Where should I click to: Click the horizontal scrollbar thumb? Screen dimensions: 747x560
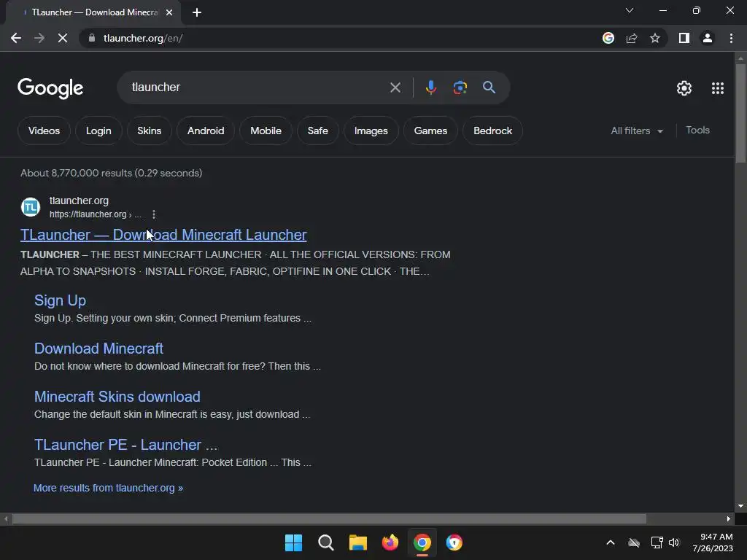click(x=329, y=518)
